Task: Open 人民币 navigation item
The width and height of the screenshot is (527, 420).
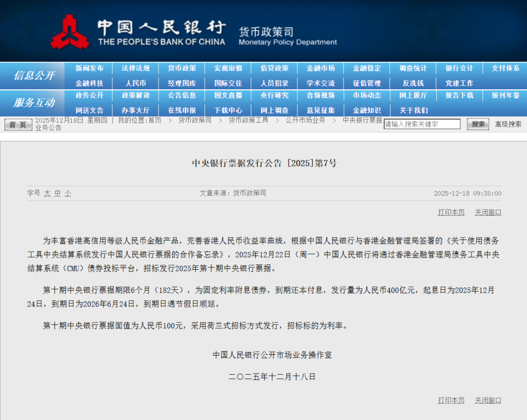Action: (x=135, y=83)
